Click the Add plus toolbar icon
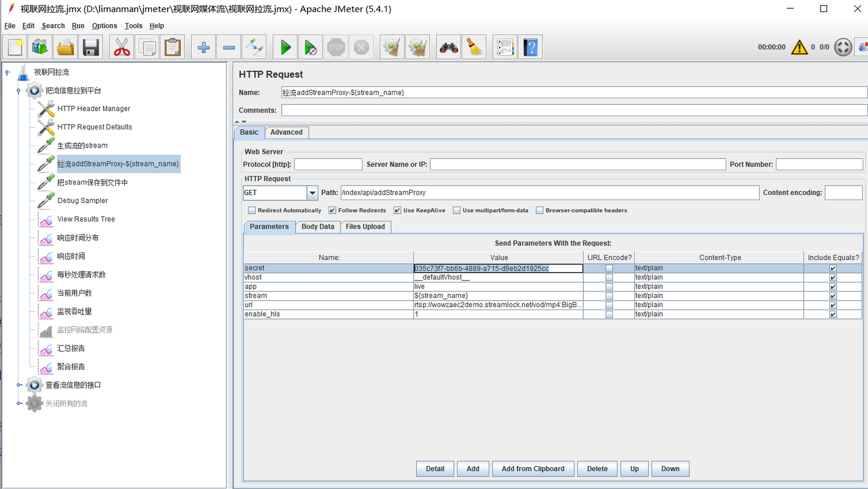 (204, 47)
